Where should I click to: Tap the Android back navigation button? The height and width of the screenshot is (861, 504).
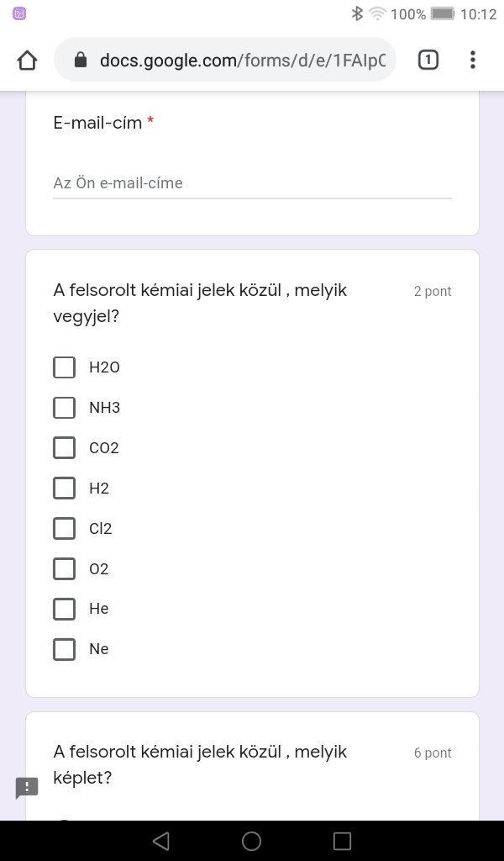[160, 841]
